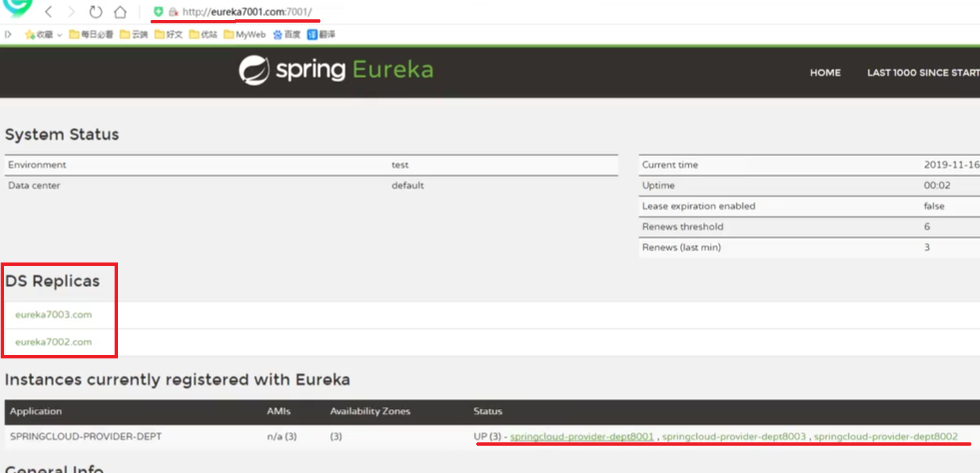Focus the address bar URL
Screen dimensions: 980x473
click(247, 12)
